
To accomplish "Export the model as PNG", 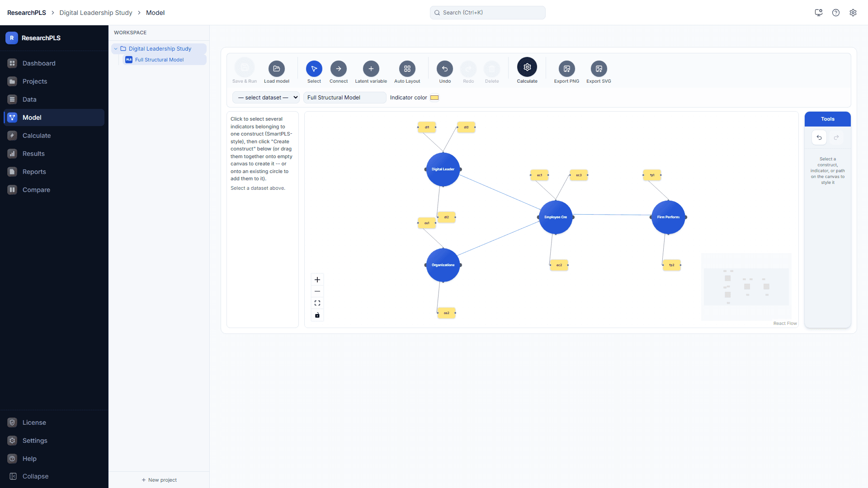I will pyautogui.click(x=566, y=69).
